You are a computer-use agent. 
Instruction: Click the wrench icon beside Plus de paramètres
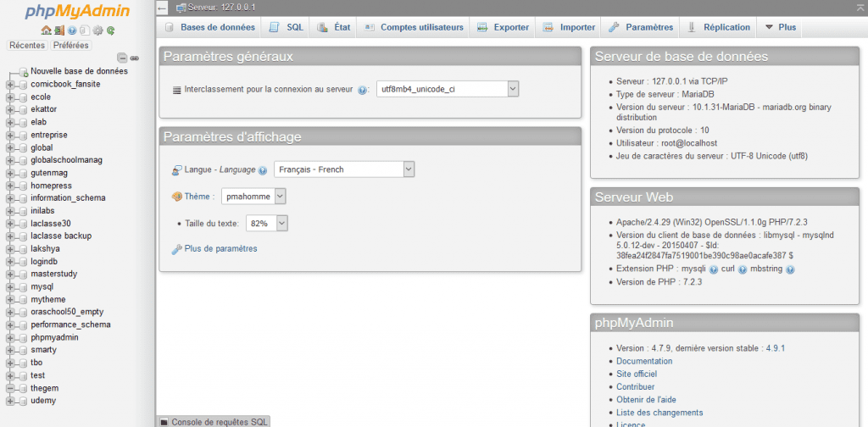point(176,249)
